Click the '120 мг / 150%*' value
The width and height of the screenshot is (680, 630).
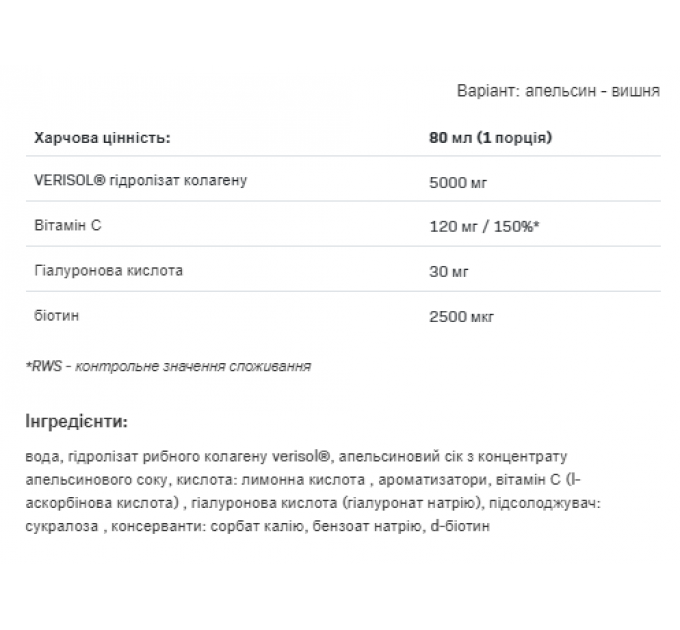click(484, 226)
